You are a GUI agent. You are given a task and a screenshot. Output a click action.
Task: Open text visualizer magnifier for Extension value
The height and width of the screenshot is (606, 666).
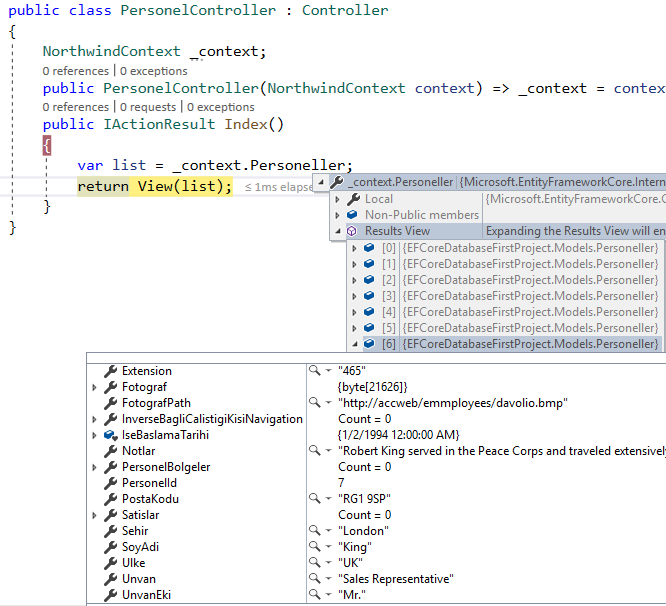pos(315,371)
